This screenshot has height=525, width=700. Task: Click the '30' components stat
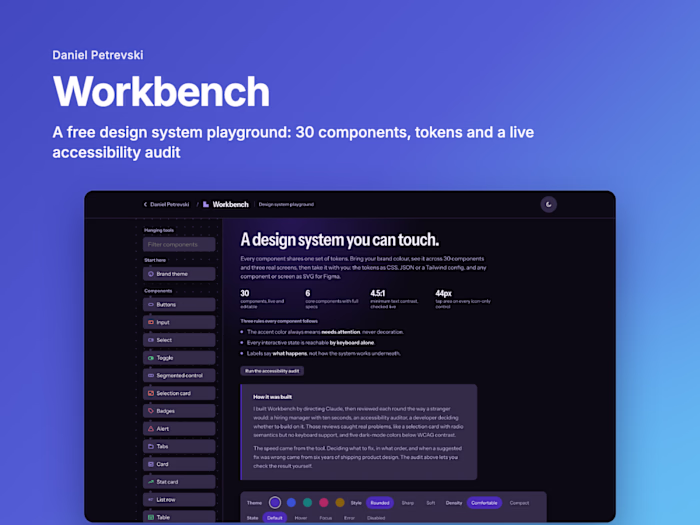coord(245,293)
